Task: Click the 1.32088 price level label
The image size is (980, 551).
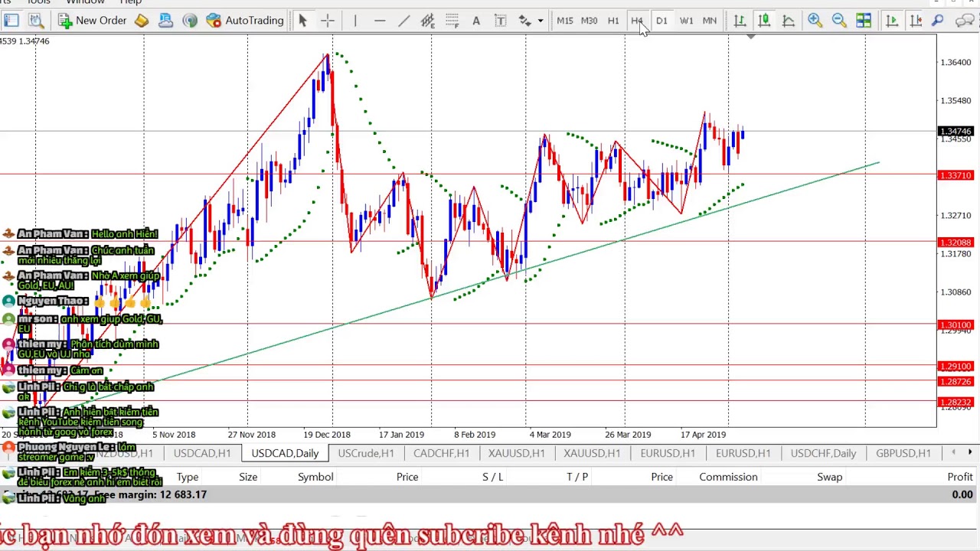Action: (x=955, y=243)
